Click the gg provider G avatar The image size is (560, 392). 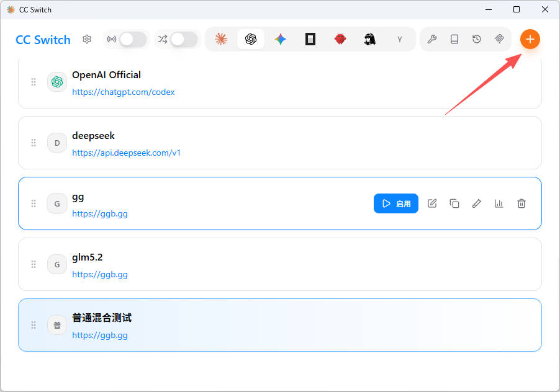[x=57, y=203]
